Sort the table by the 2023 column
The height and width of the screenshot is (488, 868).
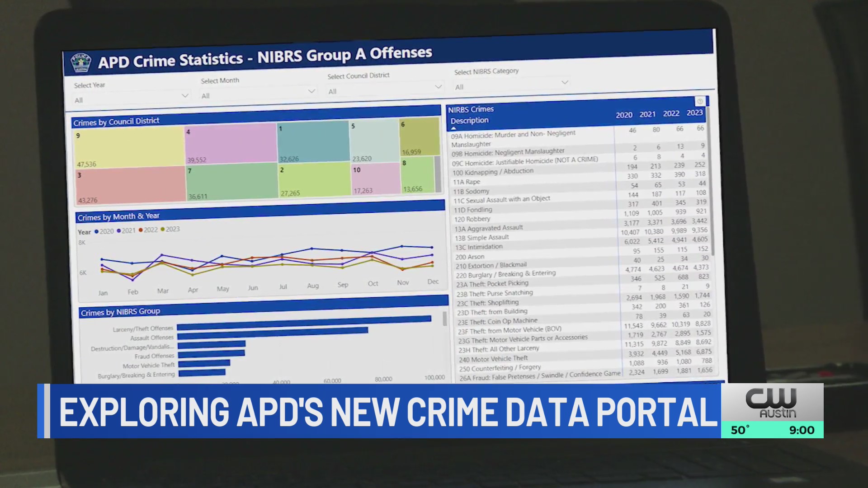pyautogui.click(x=694, y=113)
